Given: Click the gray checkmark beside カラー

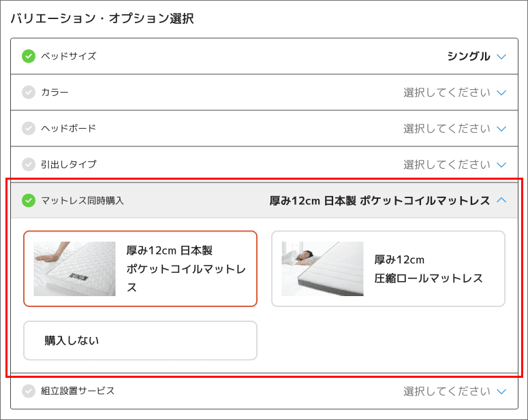Looking at the screenshot, I should point(29,92).
